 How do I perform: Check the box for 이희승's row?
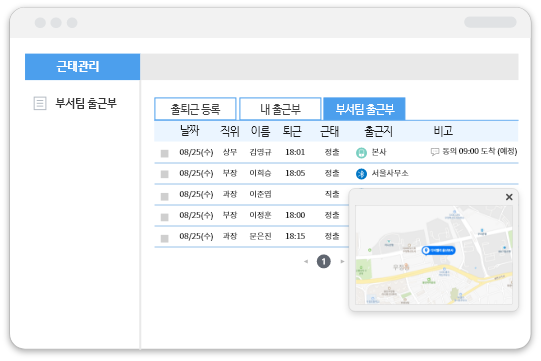click(x=165, y=174)
